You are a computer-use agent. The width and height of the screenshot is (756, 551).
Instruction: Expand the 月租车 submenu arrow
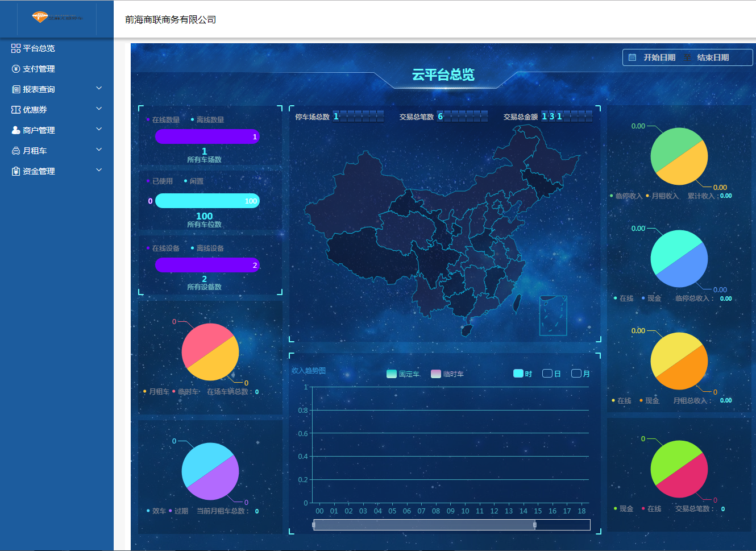(x=99, y=150)
